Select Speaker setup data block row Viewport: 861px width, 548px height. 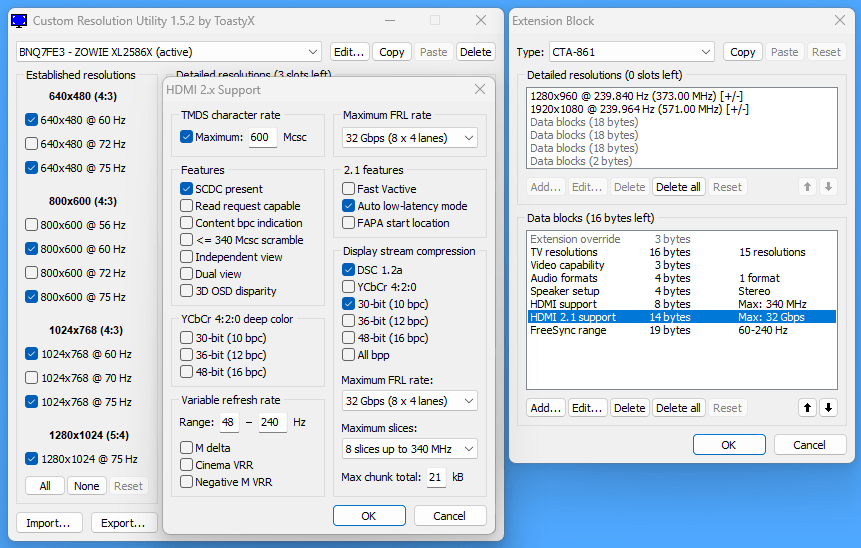[x=681, y=291]
